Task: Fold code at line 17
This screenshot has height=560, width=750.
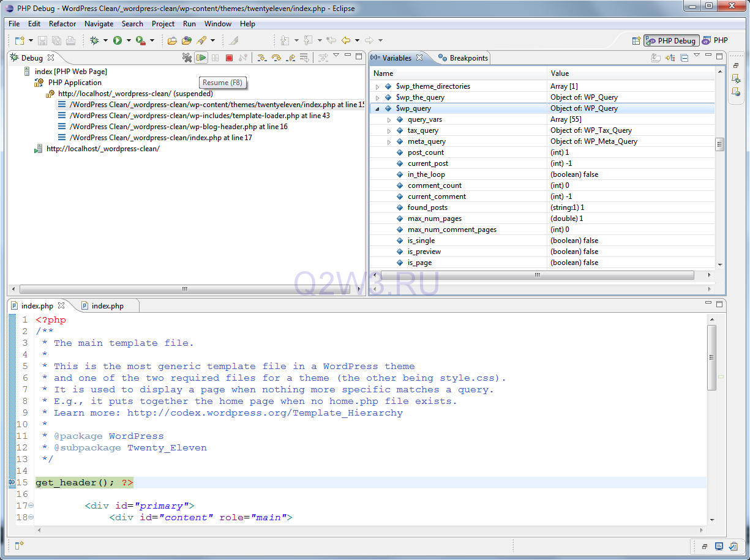Action: 31,506
